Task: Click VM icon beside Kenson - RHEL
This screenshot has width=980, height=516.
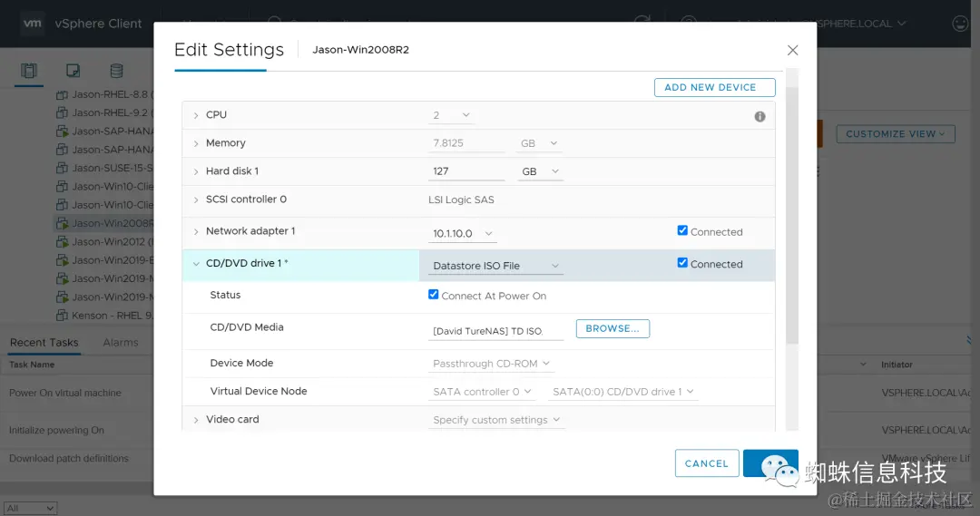Action: tap(62, 316)
